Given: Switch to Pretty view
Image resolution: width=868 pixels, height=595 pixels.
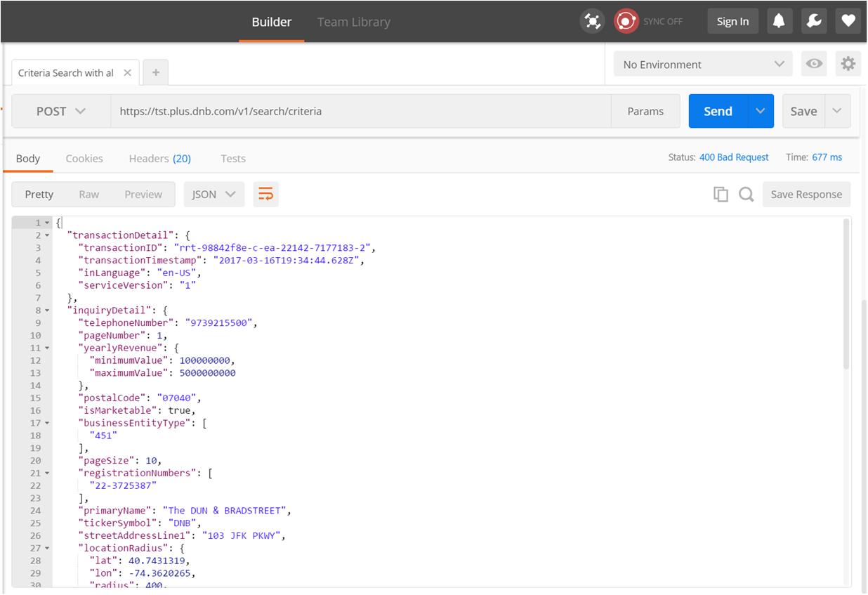Looking at the screenshot, I should click(x=39, y=195).
